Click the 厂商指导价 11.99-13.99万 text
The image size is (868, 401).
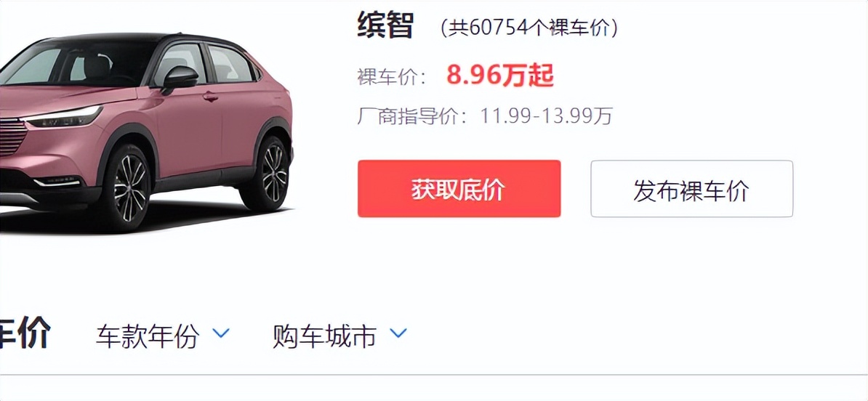485,116
